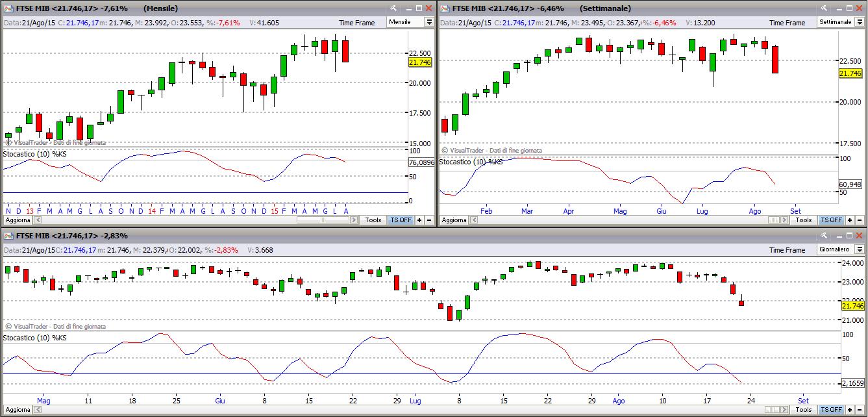Toggle TS OFF on the Mensile chart

(x=401, y=220)
